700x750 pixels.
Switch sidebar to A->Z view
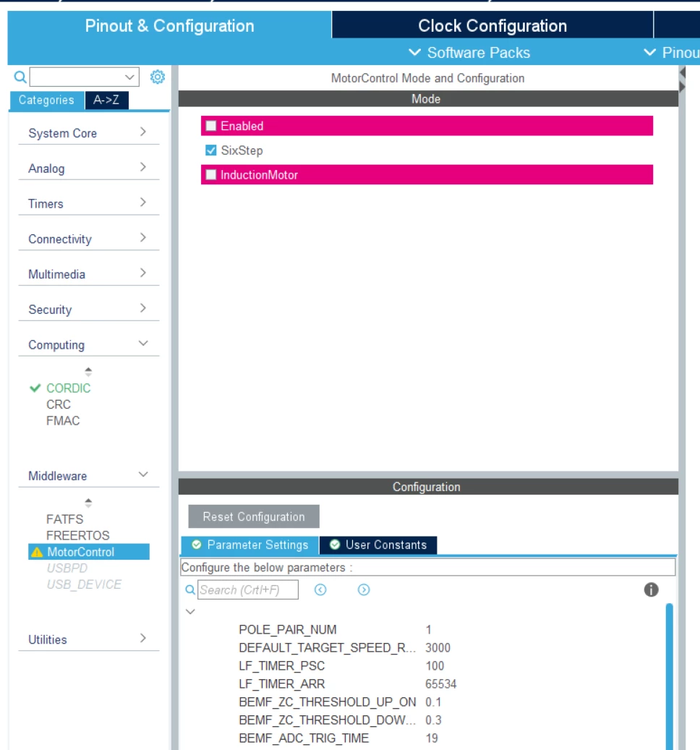tap(106, 100)
